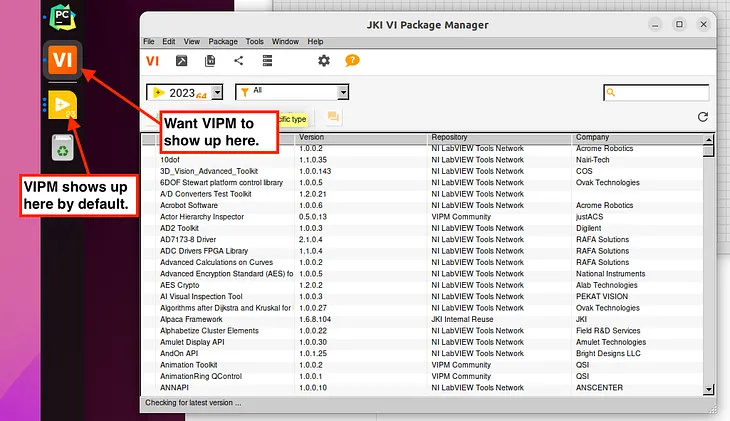
Task: Expand the LabVIEW 2023 version dropdown
Action: tap(217, 92)
